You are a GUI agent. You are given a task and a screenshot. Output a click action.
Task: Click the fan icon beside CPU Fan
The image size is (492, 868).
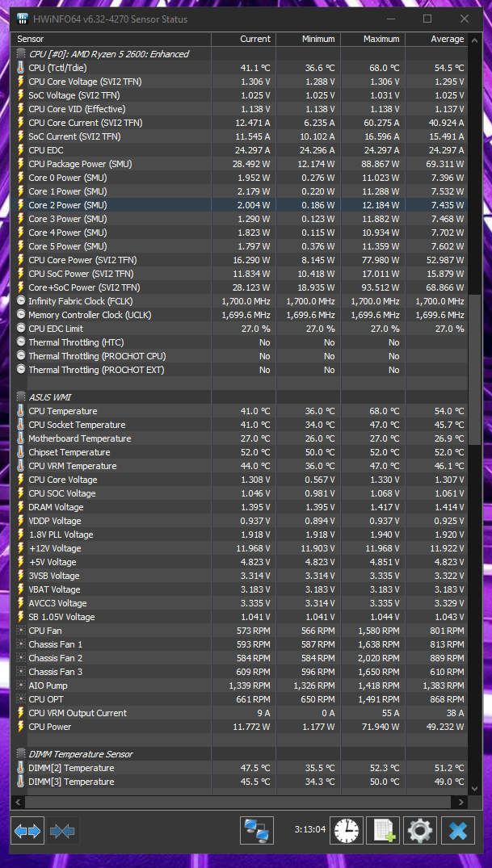pyautogui.click(x=20, y=631)
